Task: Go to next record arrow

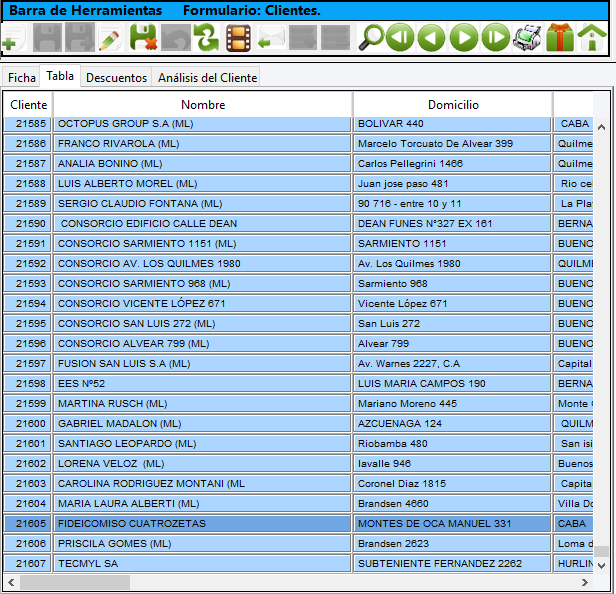Action: (463, 39)
